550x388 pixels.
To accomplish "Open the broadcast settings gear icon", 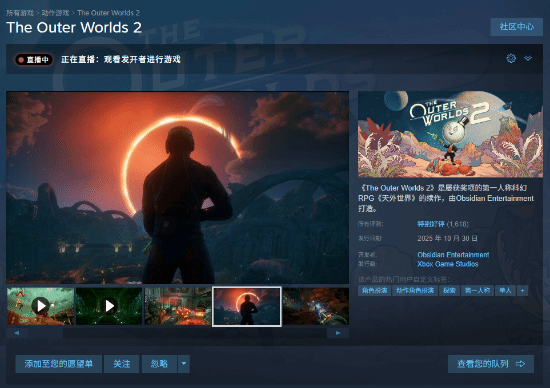I will tap(511, 58).
